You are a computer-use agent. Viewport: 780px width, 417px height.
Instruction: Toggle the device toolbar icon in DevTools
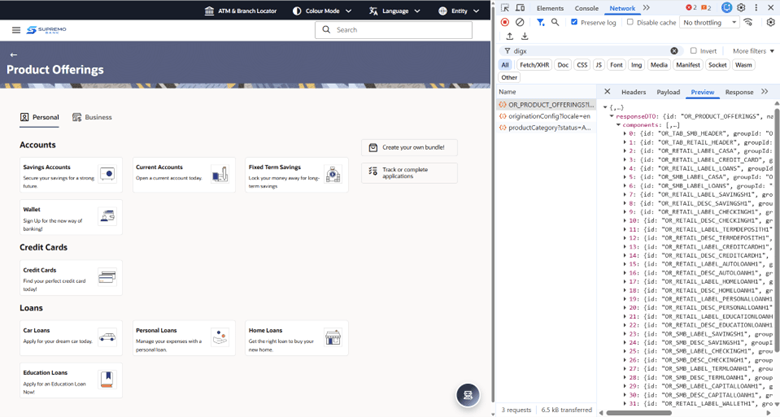520,8
